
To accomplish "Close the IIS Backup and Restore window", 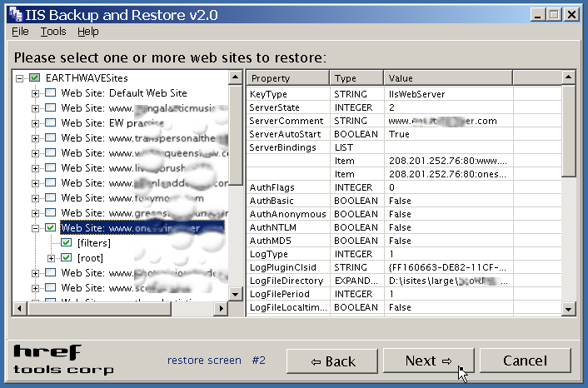I will point(571,15).
